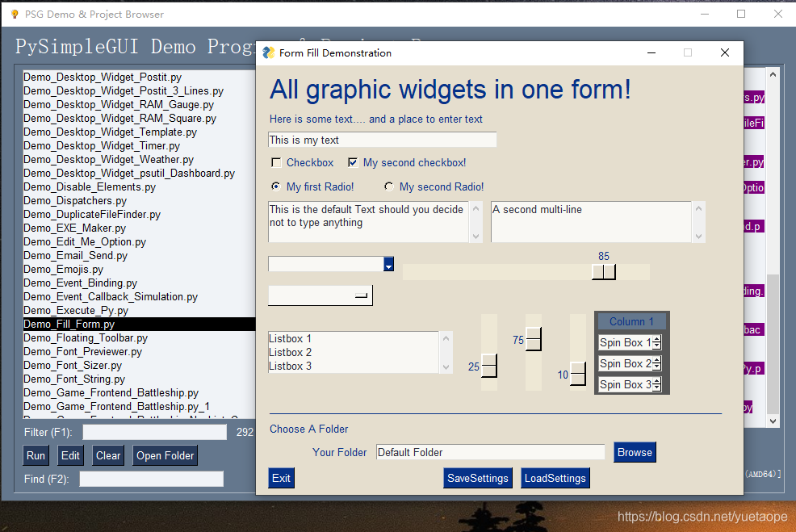
Task: Maximize the PSG Demo & Project Browser window
Action: point(741,15)
